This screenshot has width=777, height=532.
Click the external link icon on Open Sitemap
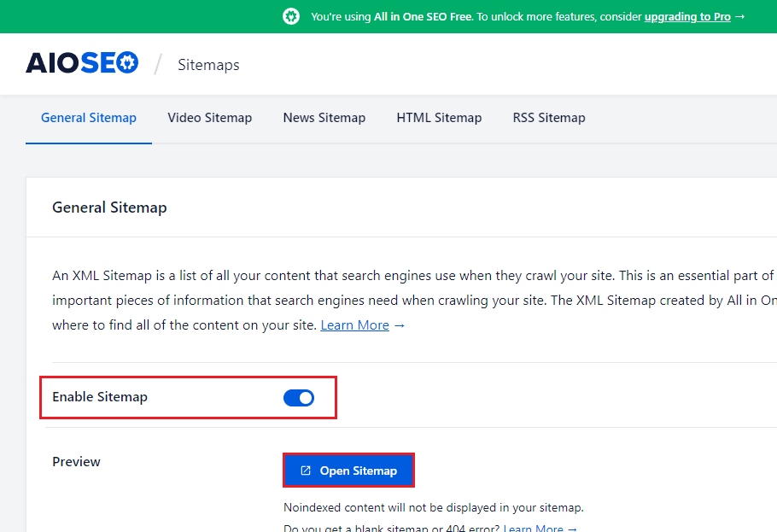click(305, 470)
